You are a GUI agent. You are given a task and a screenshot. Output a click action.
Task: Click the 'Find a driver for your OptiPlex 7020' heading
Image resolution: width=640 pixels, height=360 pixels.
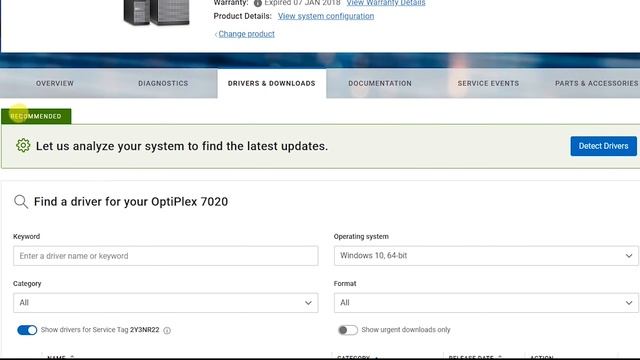[x=131, y=202]
